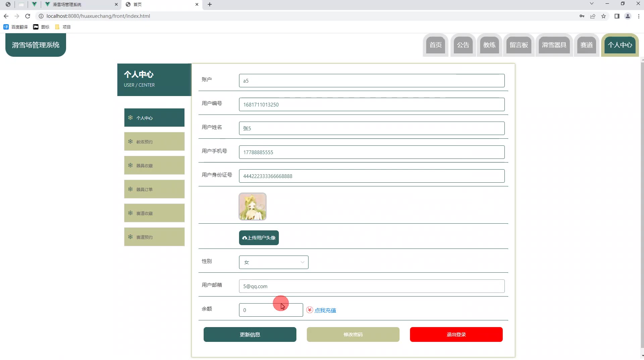
Task: Click the 修改密码 button
Action: coord(353,334)
